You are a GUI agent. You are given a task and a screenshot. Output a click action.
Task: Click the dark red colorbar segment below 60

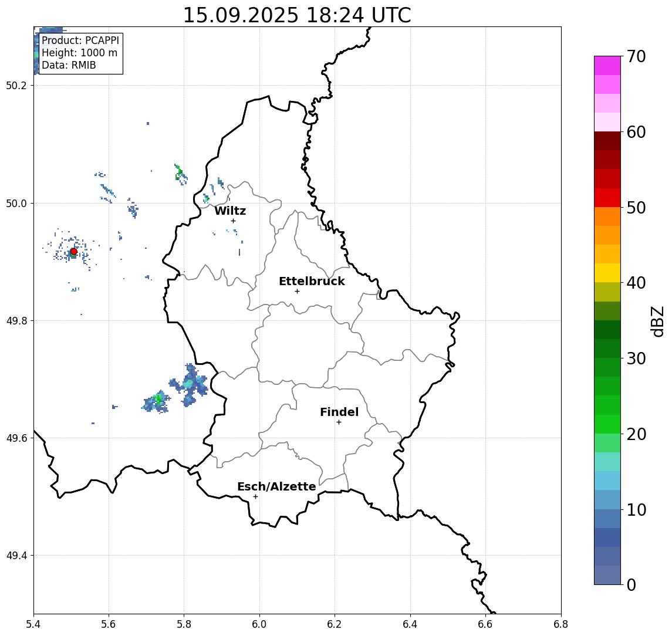click(607, 141)
